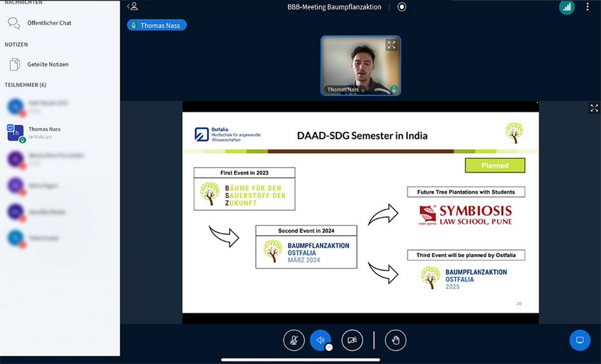Toggle the audio speaker button

pos(321,340)
